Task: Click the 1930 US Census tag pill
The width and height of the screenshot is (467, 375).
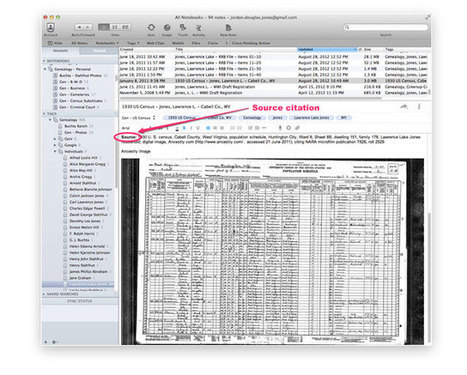Action: 181,118
